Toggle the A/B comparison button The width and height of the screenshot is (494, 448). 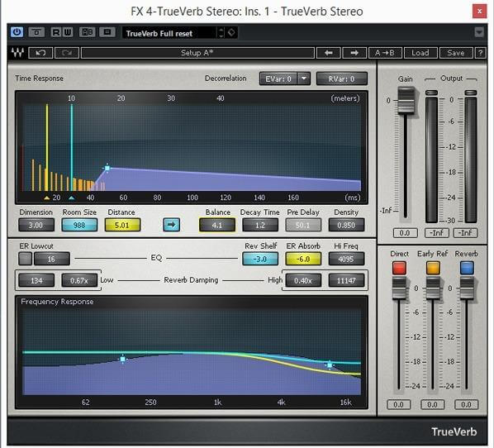click(x=88, y=32)
